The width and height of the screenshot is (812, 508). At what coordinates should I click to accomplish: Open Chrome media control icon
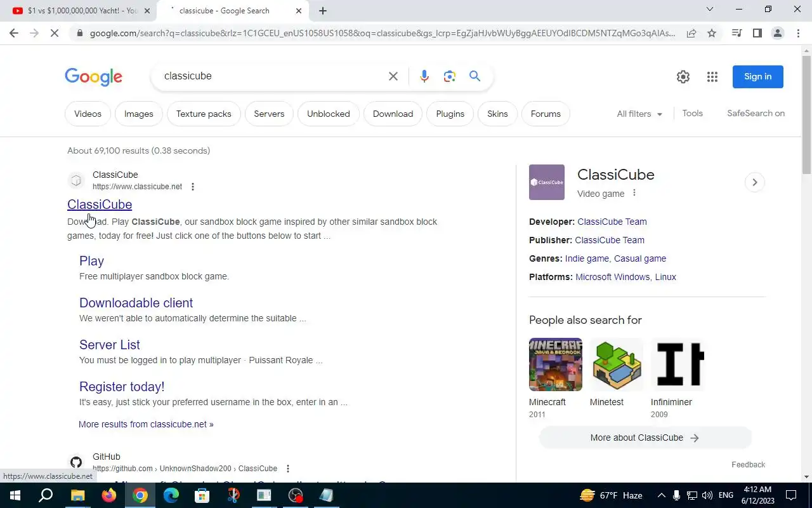click(x=737, y=33)
